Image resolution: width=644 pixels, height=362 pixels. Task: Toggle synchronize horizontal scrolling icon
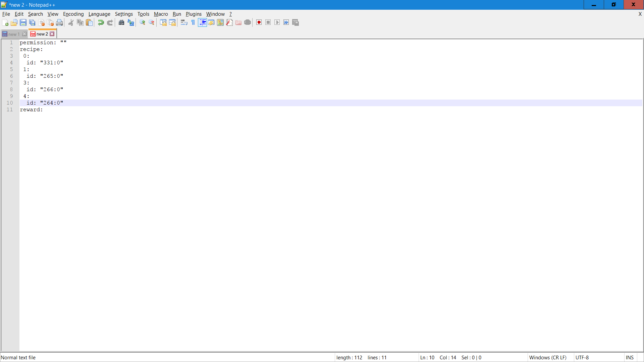coord(172,22)
